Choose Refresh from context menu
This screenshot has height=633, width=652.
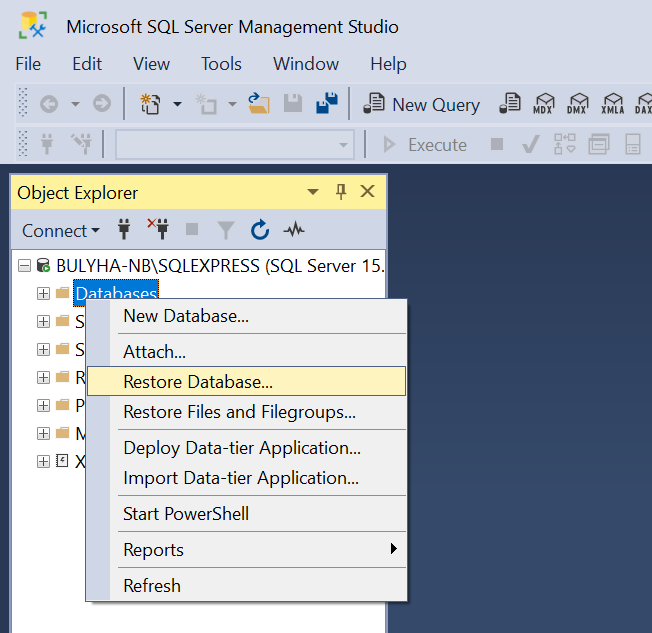(247, 586)
